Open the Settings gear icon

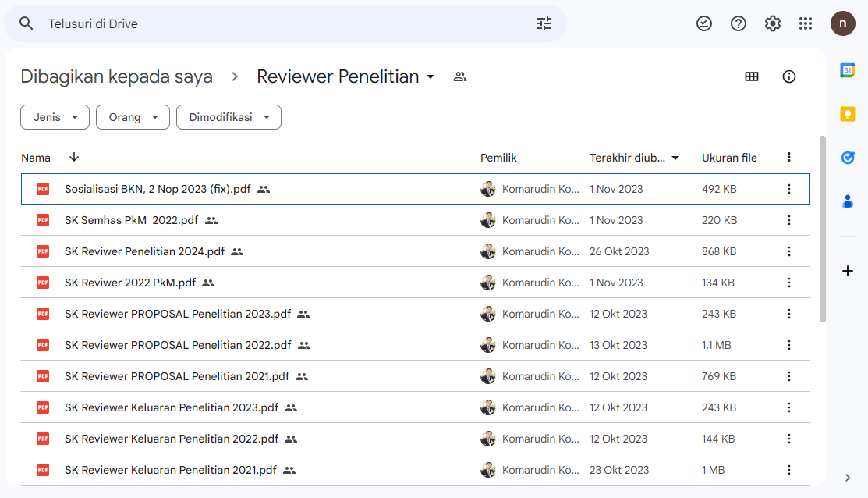772,23
